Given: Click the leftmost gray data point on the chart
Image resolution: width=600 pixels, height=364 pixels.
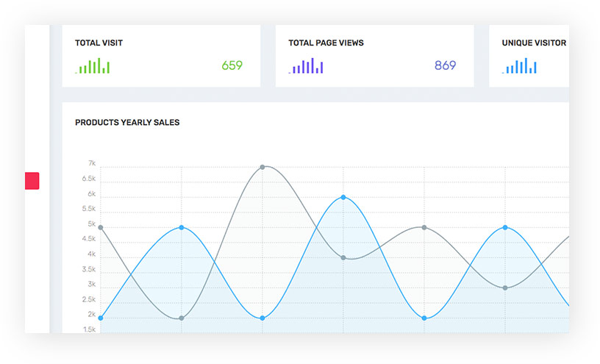Looking at the screenshot, I should 101,227.
